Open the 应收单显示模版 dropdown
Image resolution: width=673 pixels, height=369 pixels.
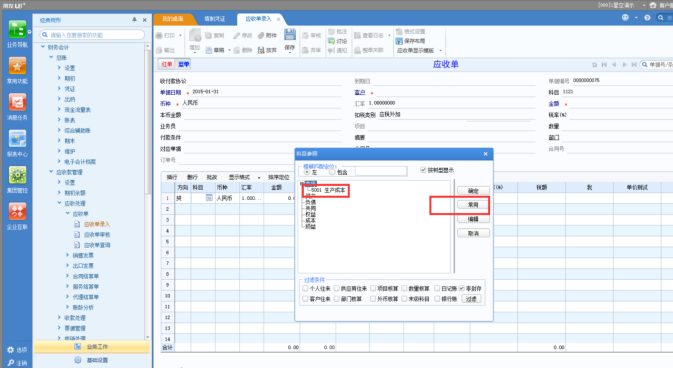pos(440,51)
